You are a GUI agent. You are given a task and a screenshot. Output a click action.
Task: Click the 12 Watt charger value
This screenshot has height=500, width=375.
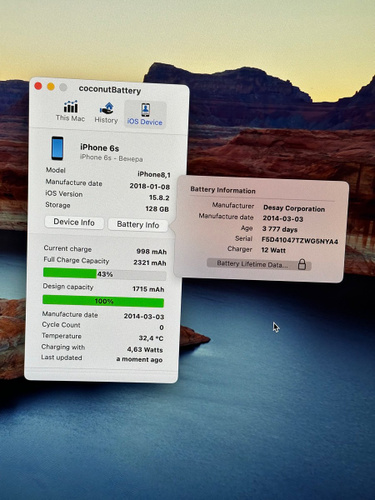click(273, 250)
